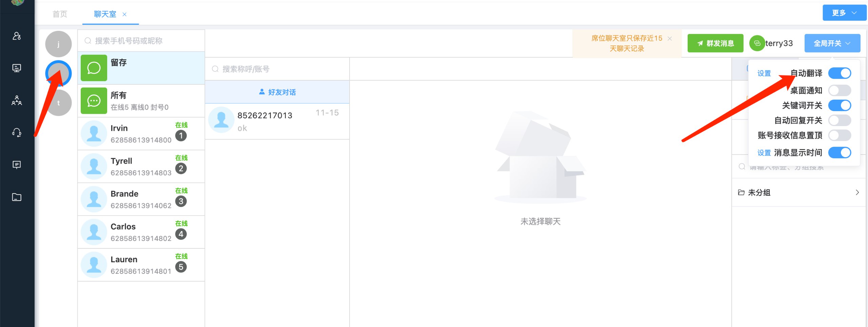Turn on the 自动回复开关 toggle
The image size is (868, 327).
point(839,120)
